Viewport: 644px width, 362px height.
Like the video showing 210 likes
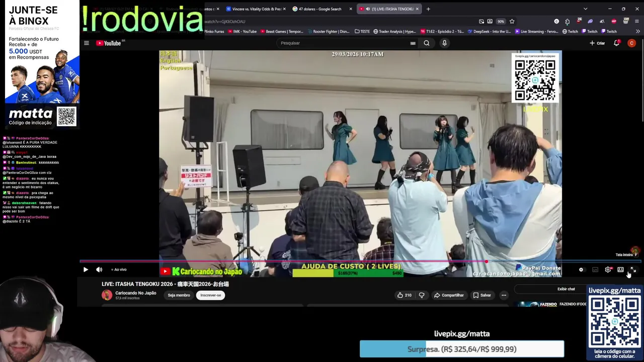click(404, 295)
